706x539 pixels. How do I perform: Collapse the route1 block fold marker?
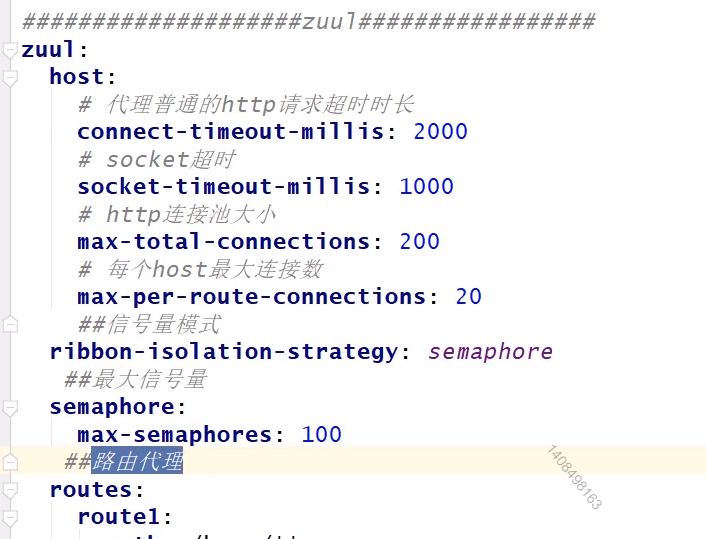9,518
